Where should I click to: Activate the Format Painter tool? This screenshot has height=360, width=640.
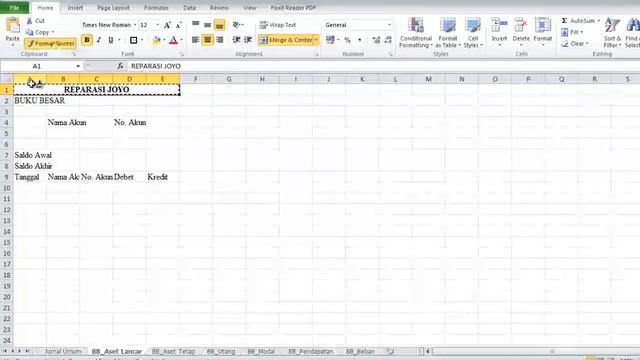(x=50, y=43)
